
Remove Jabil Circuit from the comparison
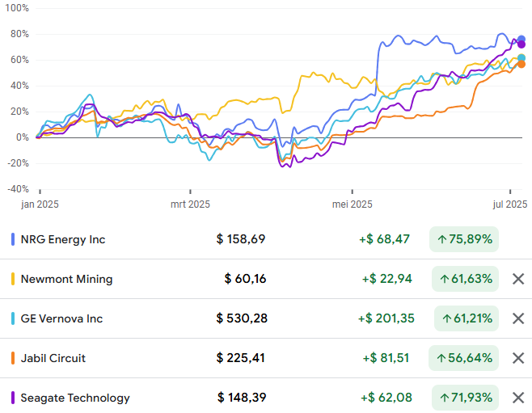coord(518,358)
